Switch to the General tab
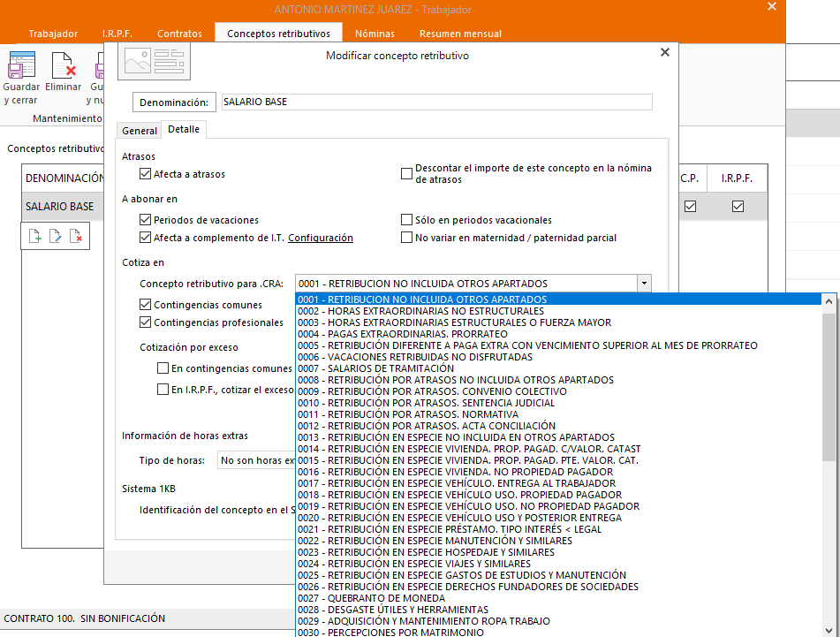 click(139, 131)
